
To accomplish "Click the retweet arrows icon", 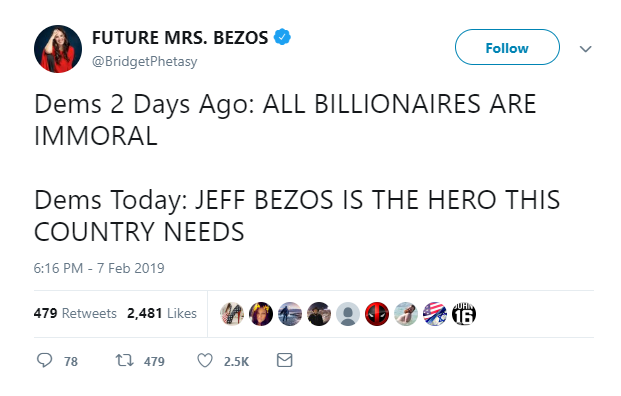I will pyautogui.click(x=124, y=360).
